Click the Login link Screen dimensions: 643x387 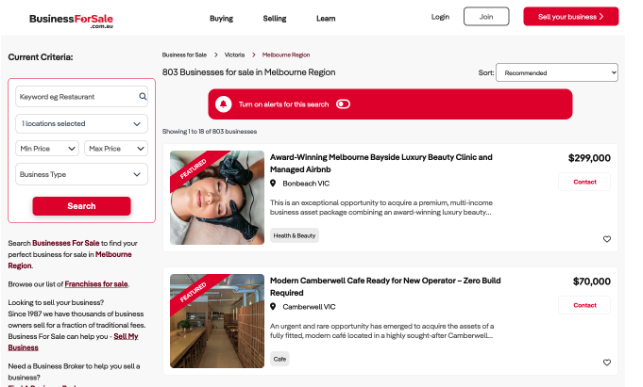tap(440, 17)
